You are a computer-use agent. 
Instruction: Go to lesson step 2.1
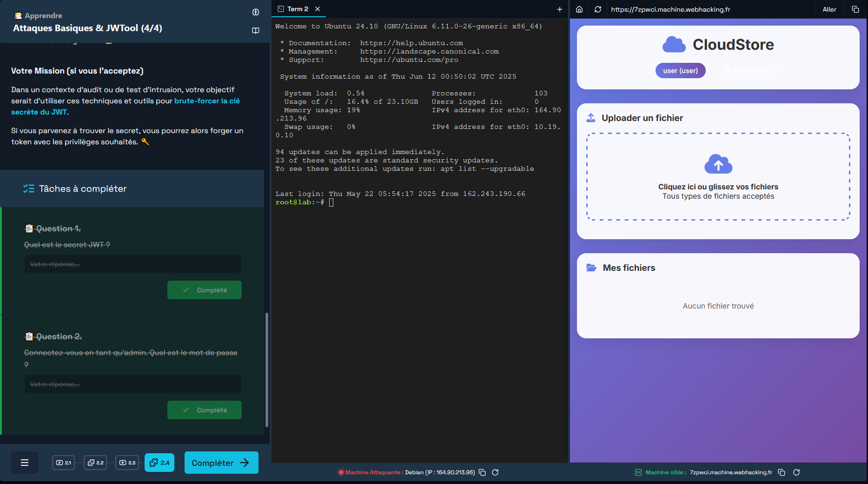click(x=64, y=463)
